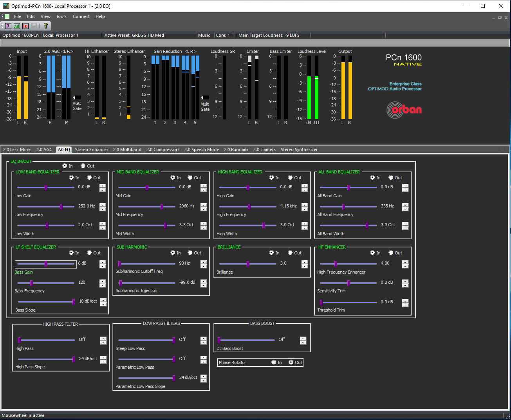Viewport: 511px width, 420px height.
Task: Restore the inner 2.0 EQ child window
Action: [x=500, y=18]
